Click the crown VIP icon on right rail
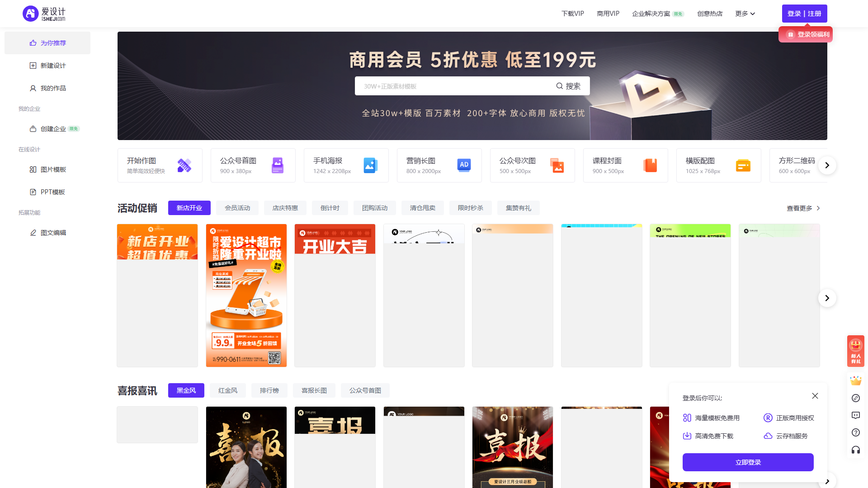 click(856, 381)
